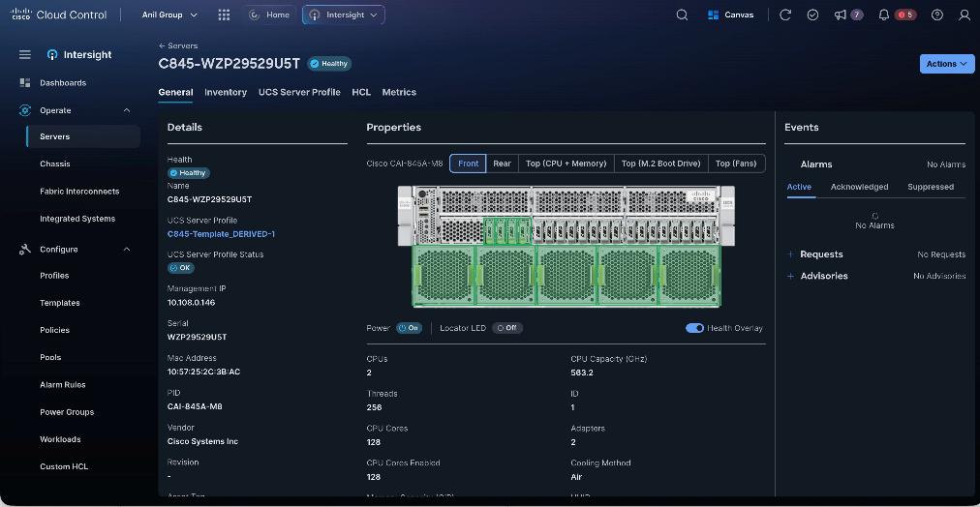Click the Cisco Cloud Control logo
Viewport: 980px width, 507px height.
pyautogui.click(x=59, y=15)
